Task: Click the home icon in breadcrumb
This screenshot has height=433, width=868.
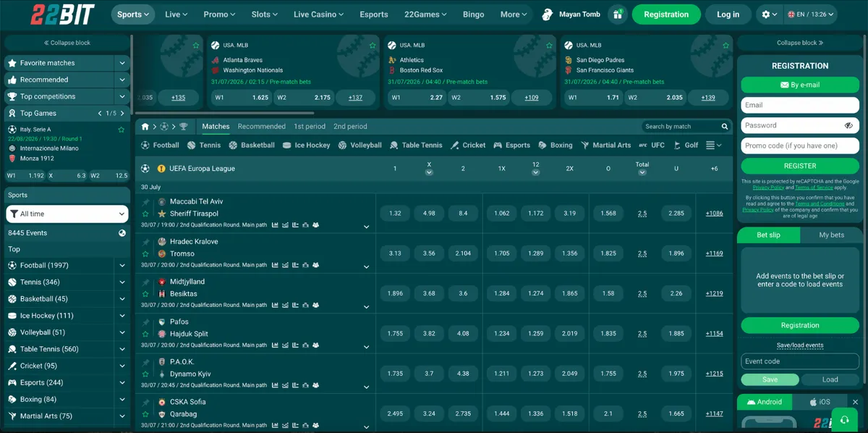Action: [x=145, y=127]
